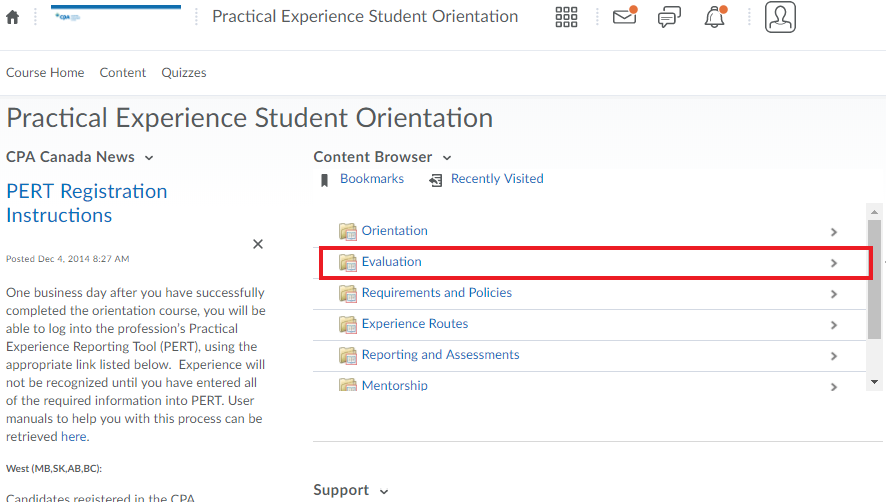Go to the home icon
This screenshot has height=502, width=886.
tap(12, 18)
